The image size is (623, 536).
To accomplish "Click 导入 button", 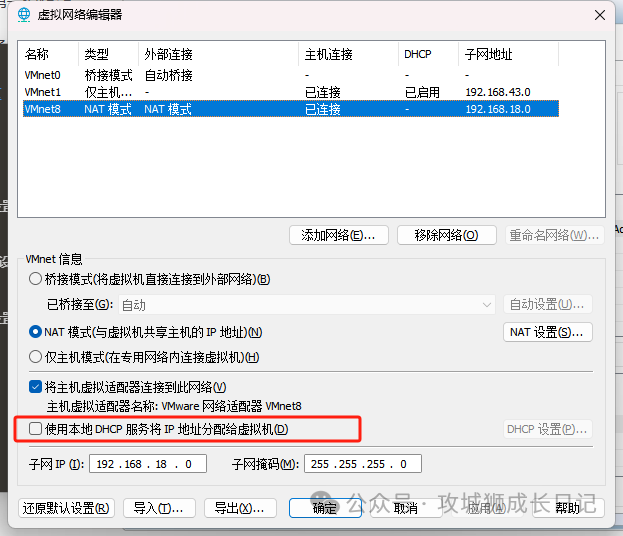I will click(x=159, y=508).
